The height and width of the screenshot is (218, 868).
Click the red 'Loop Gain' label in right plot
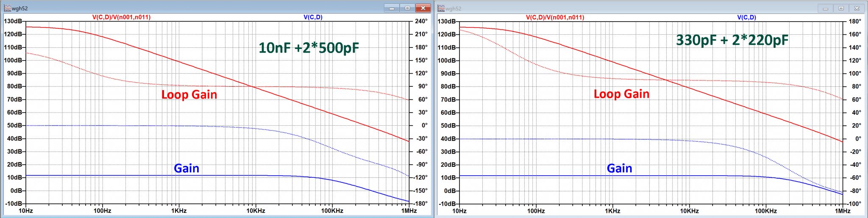[621, 94]
